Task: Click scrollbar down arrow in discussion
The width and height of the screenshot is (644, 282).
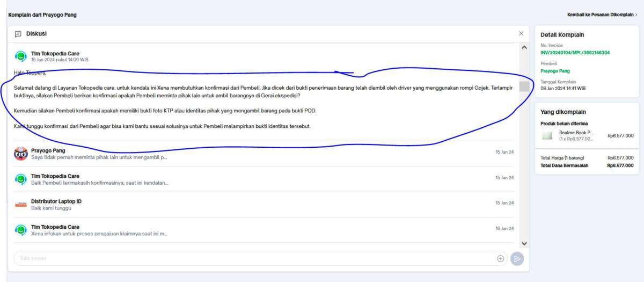Action: point(524,243)
